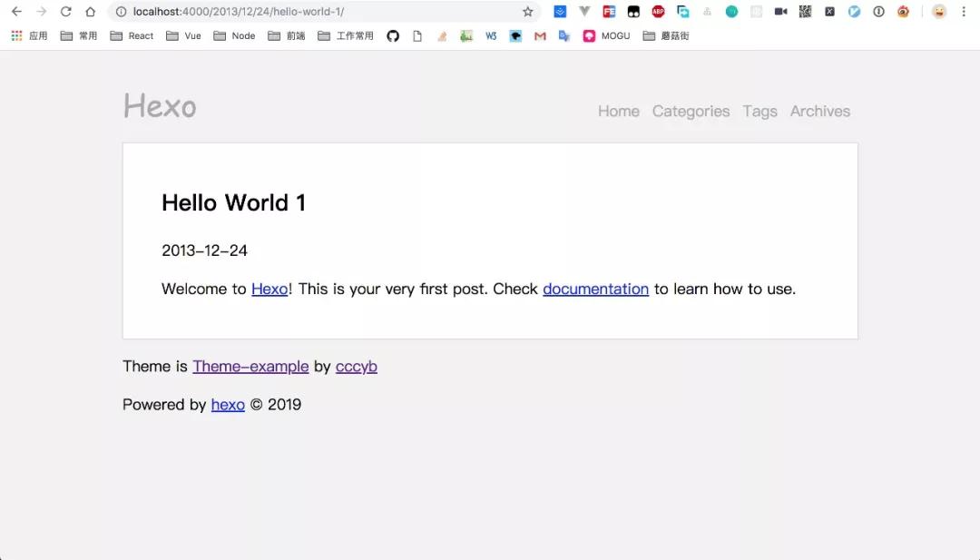
Task: Open the Tampermonkey extension icon
Action: 633,11
